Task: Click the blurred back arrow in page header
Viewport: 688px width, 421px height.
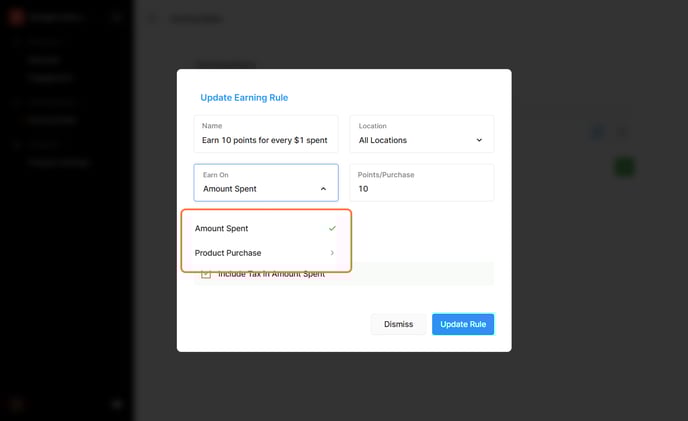Action: pyautogui.click(x=153, y=18)
